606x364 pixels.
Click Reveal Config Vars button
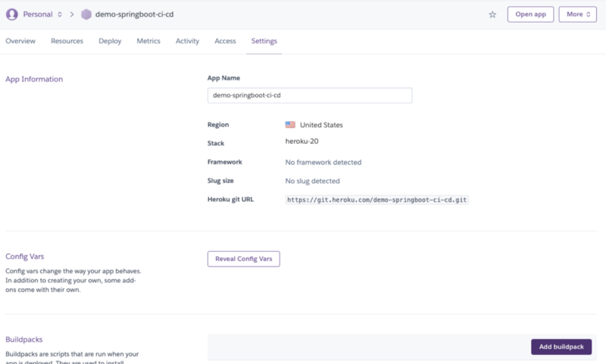(x=244, y=259)
